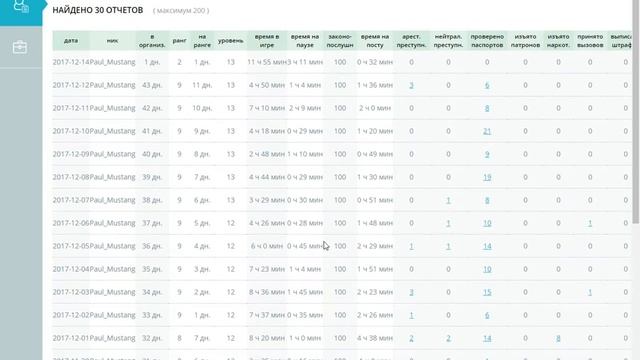Click rank value 8 for 2017-12-01
This screenshot has height=360, width=640.
coord(179,338)
